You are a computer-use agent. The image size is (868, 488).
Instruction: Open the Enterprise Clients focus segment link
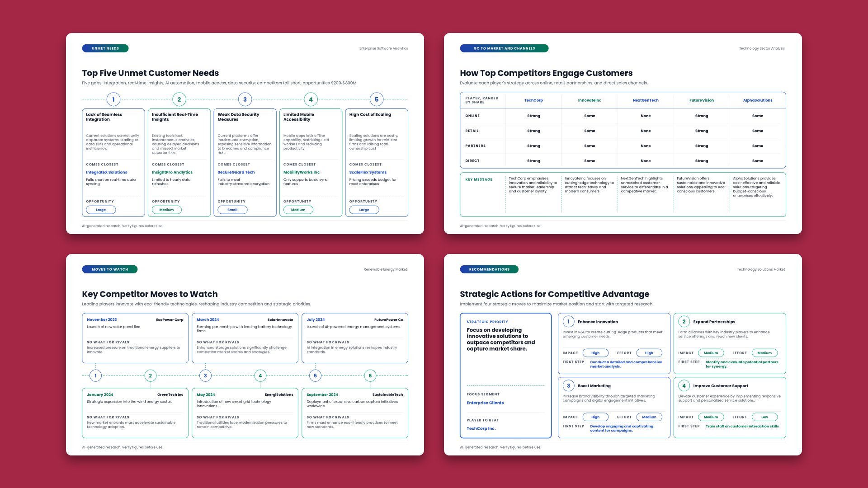pos(485,403)
